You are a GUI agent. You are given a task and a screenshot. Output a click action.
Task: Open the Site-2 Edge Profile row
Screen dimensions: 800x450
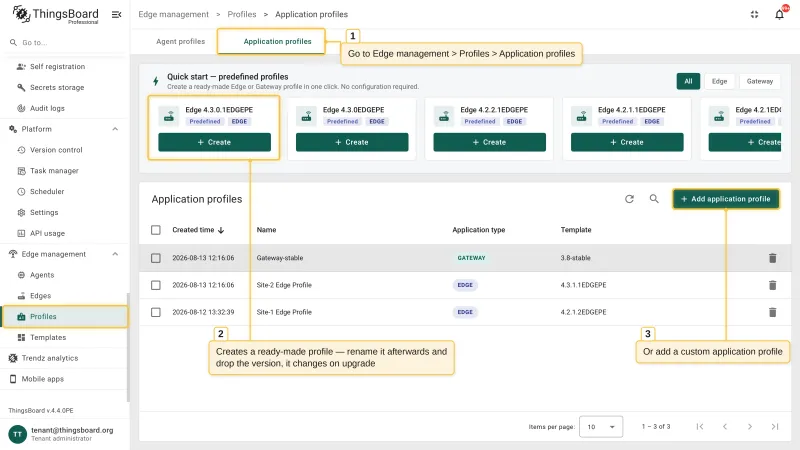click(x=465, y=285)
